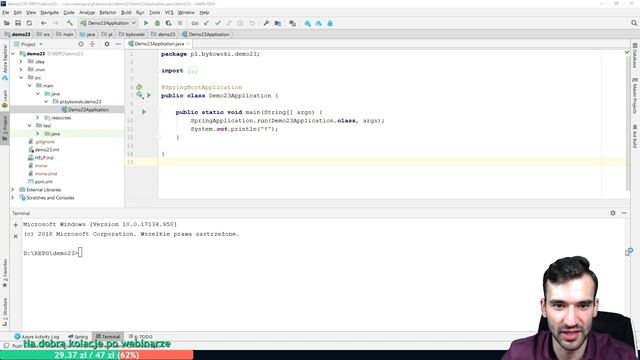Select .gitignore in the project tree
The image size is (640, 360).
pos(44,142)
